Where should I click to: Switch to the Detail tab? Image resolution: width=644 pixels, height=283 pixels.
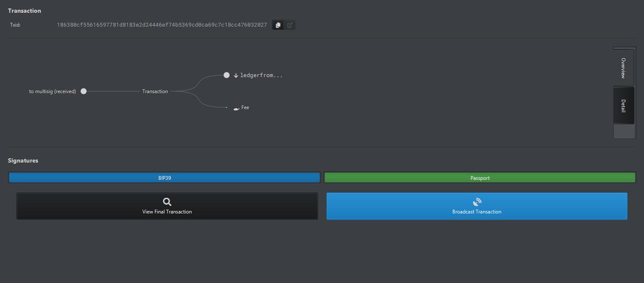624,106
